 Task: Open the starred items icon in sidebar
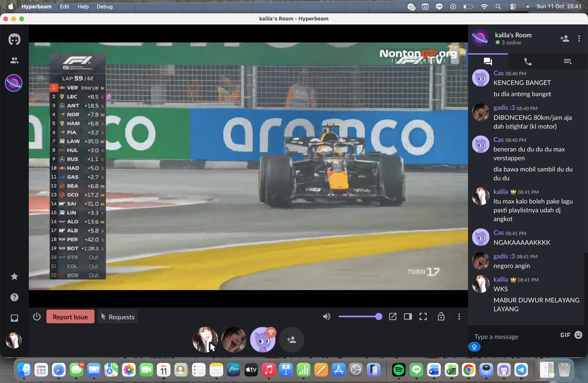pyautogui.click(x=14, y=276)
